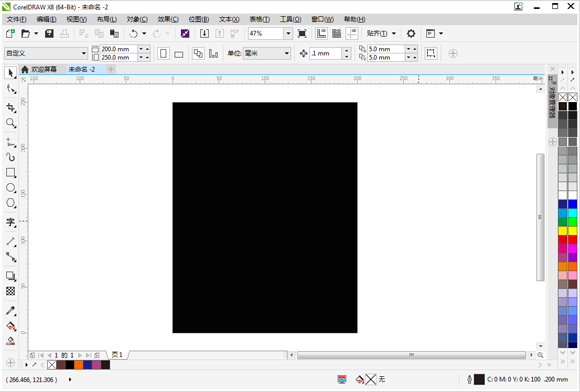Screen dimensions: 580x392
Task: Click the Undo icon
Action: tap(134, 34)
